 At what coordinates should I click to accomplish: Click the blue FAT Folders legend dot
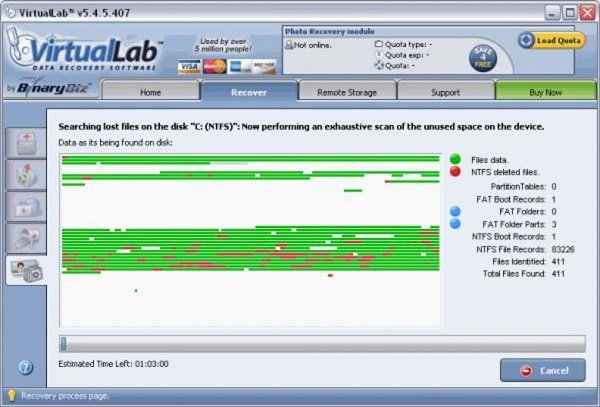tap(455, 211)
